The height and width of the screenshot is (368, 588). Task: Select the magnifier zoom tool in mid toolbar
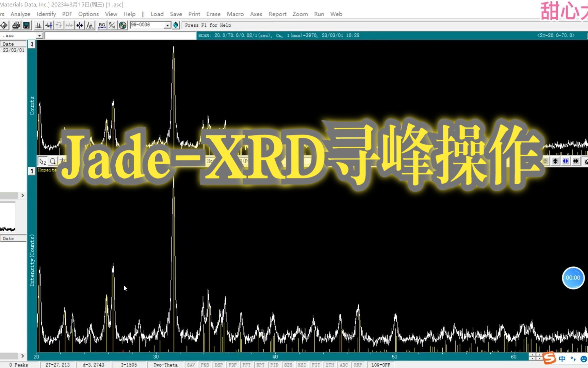click(53, 161)
